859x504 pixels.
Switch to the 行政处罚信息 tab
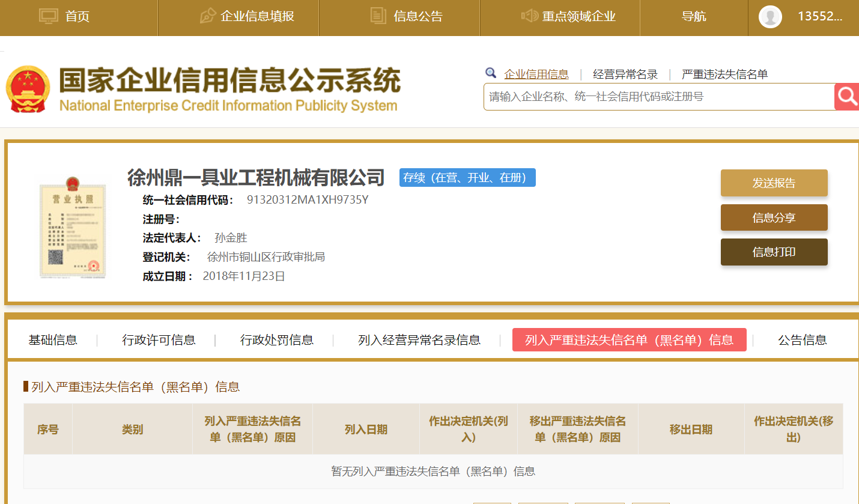click(x=277, y=340)
